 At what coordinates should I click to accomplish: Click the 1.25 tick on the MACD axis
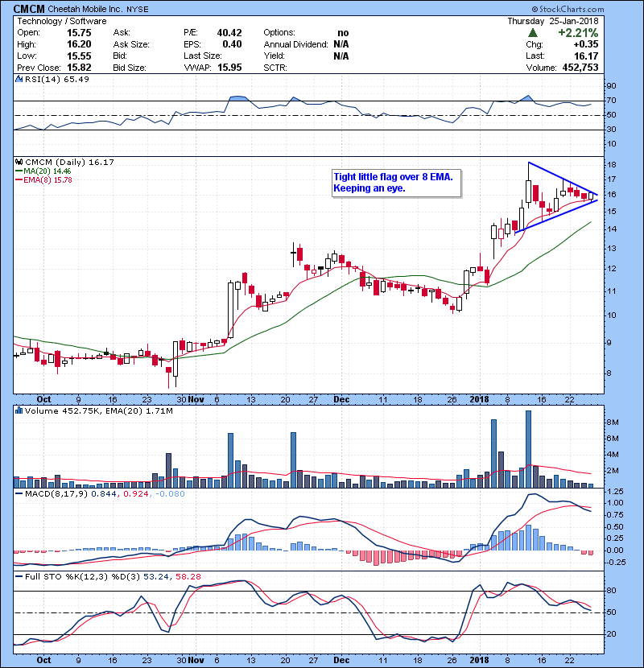point(615,491)
